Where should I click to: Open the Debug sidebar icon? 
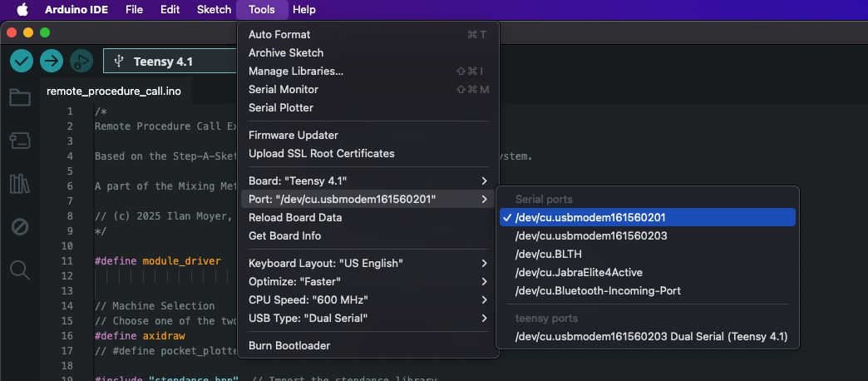[x=19, y=226]
